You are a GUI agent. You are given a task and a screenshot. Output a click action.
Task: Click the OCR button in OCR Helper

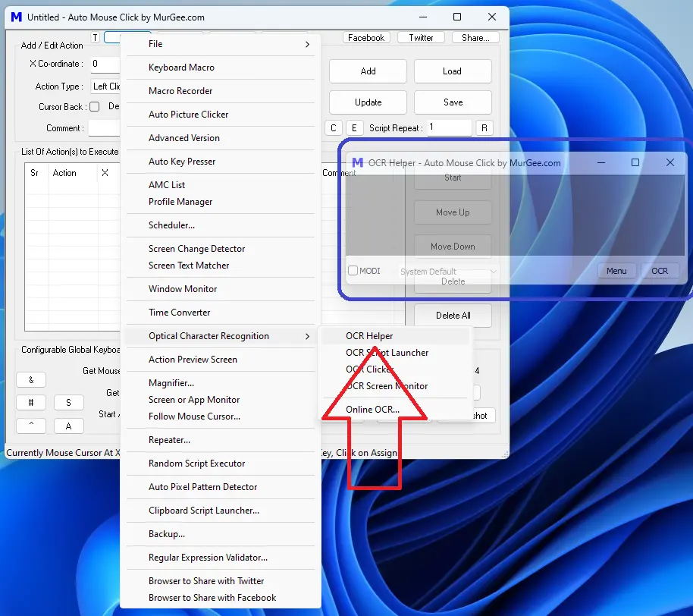coord(660,271)
